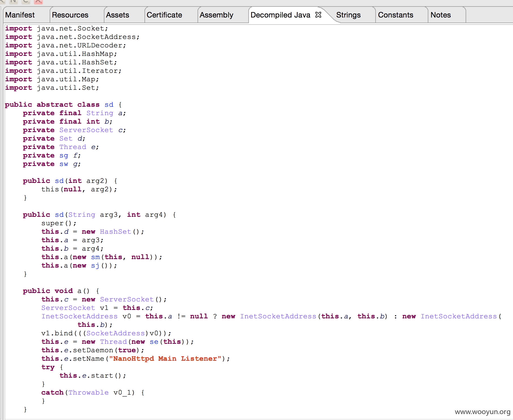Viewport: 513px width, 420px height.
Task: Click the 'super();' call
Action: [x=59, y=223]
